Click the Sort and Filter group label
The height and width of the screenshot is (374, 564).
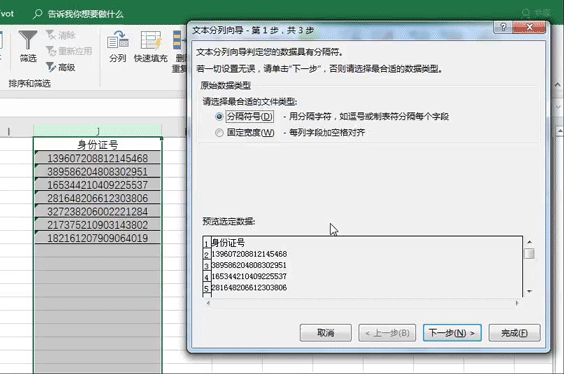[x=29, y=83]
